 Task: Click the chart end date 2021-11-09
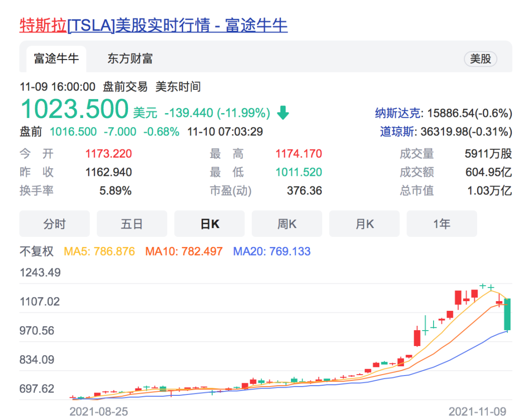(478, 412)
